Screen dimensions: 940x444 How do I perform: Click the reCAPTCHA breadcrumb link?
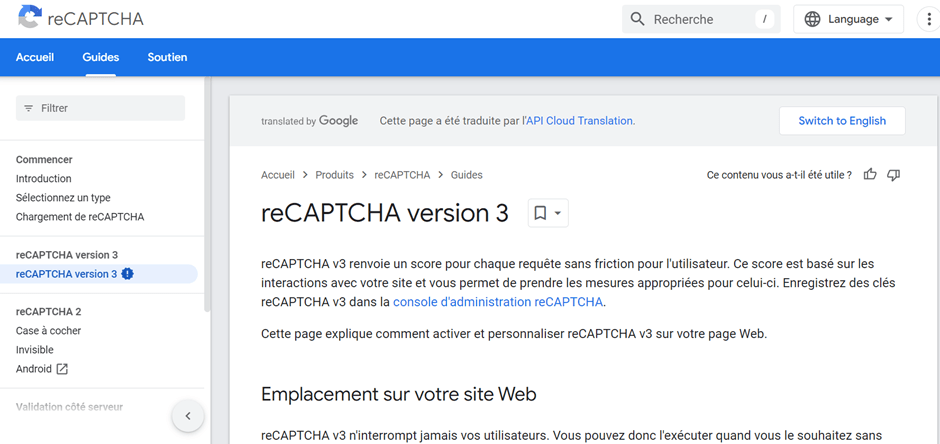[402, 175]
